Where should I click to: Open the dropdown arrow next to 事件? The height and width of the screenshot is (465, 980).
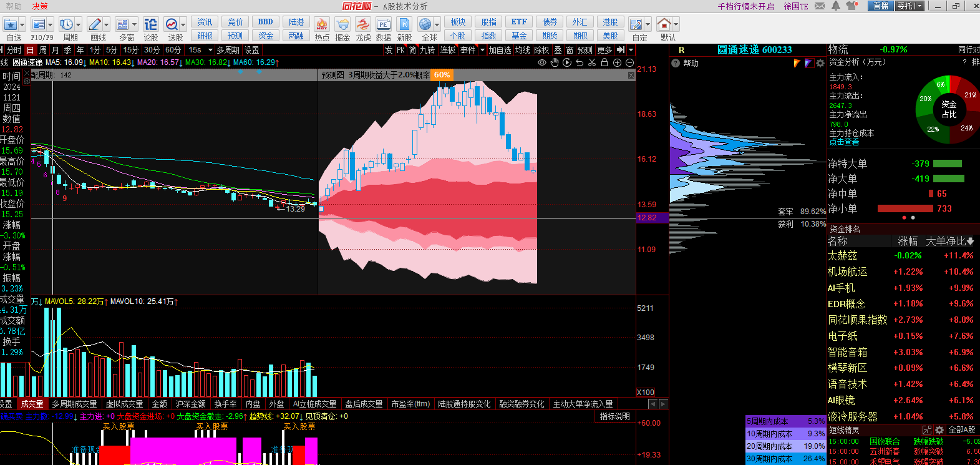(x=482, y=50)
